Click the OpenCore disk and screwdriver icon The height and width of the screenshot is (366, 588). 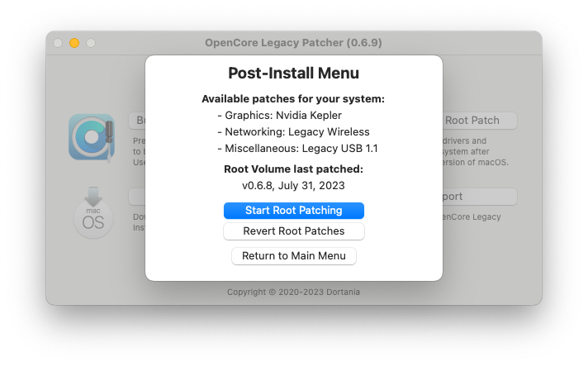tap(91, 136)
